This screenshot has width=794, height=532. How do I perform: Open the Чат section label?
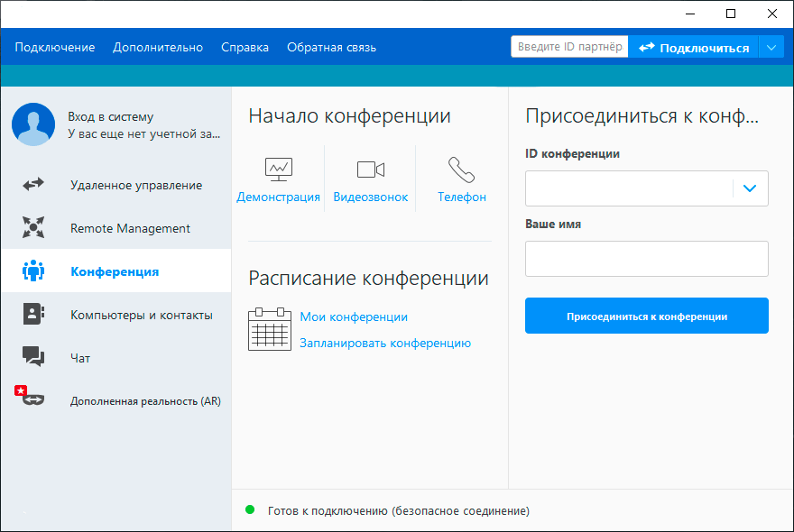(x=80, y=358)
